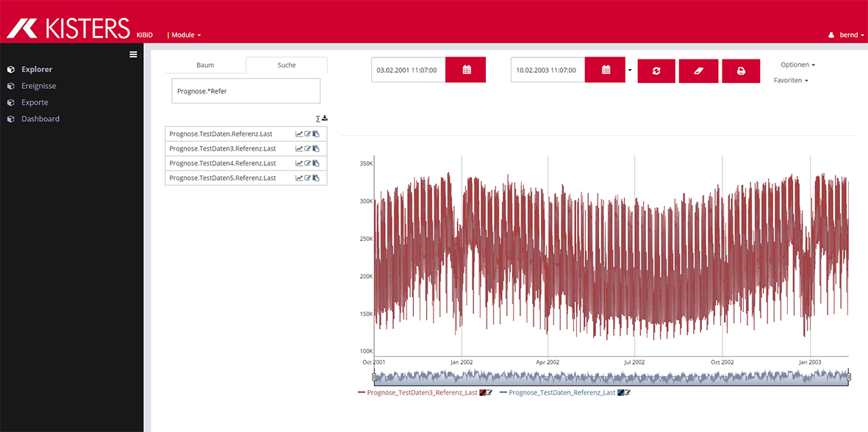Open the bernd user menu

click(x=846, y=35)
